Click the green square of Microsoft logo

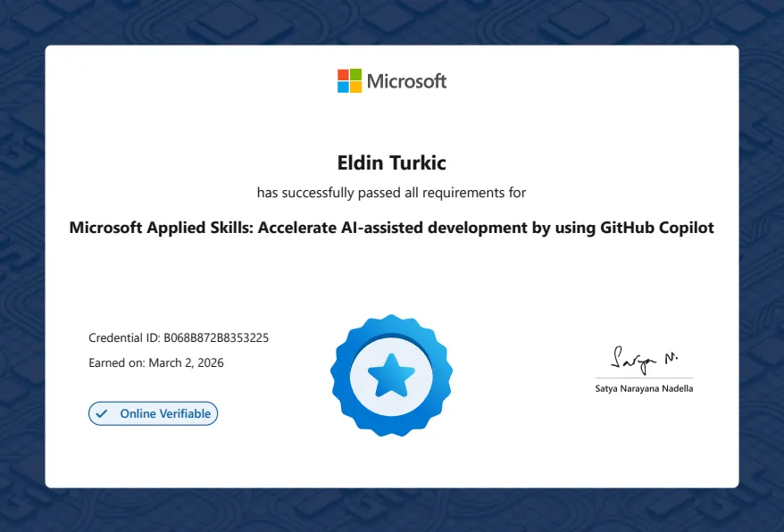coord(355,75)
